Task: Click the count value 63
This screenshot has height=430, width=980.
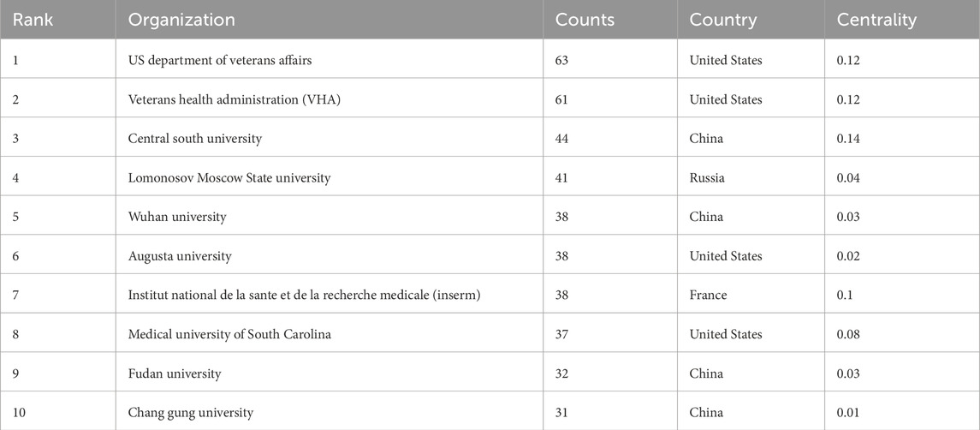Action: pyautogui.click(x=563, y=60)
